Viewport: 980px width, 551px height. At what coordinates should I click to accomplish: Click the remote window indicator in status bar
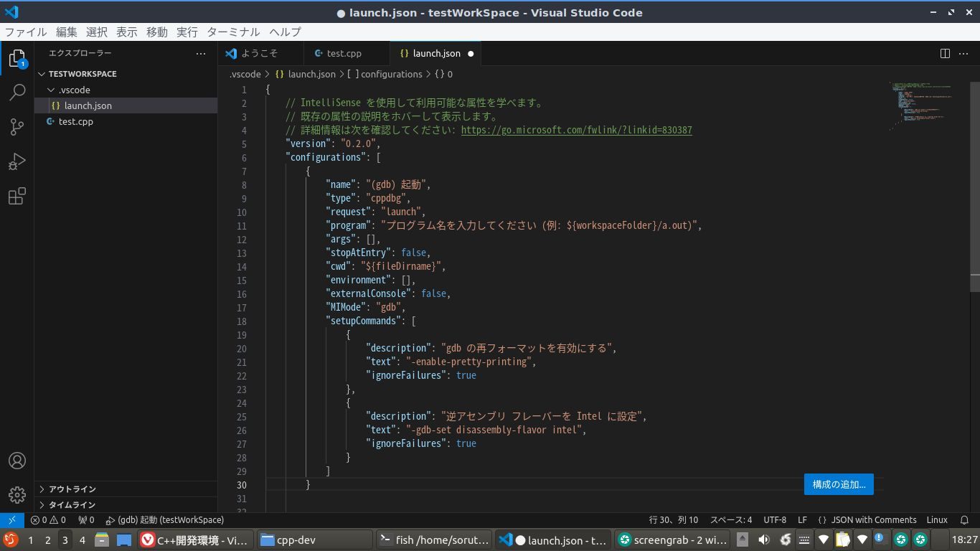pyautogui.click(x=12, y=519)
